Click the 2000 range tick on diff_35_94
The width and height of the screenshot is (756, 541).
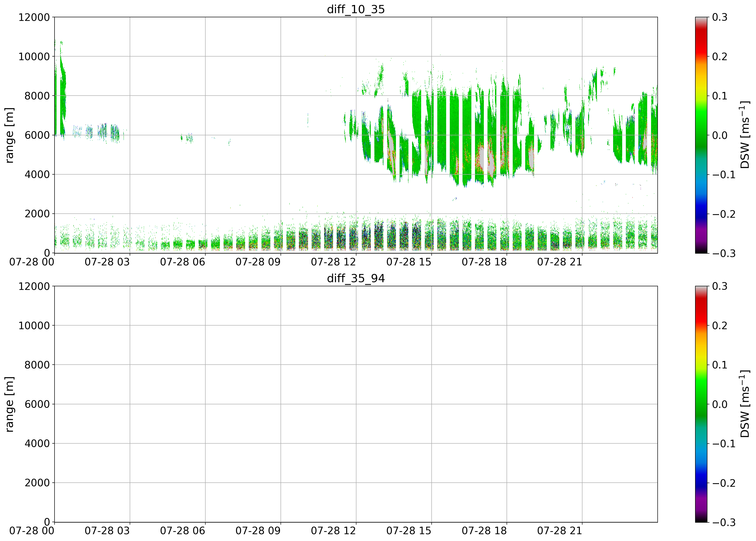click(x=37, y=483)
